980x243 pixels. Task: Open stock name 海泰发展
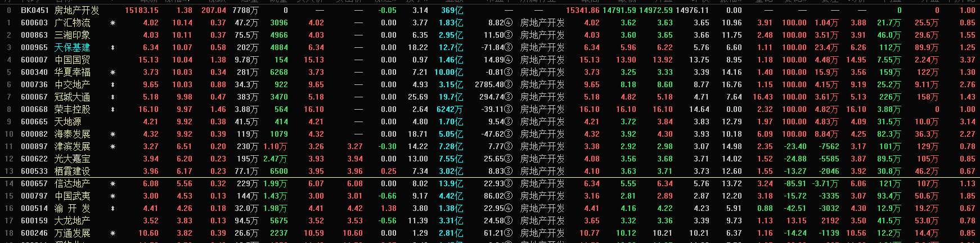pyautogui.click(x=72, y=134)
